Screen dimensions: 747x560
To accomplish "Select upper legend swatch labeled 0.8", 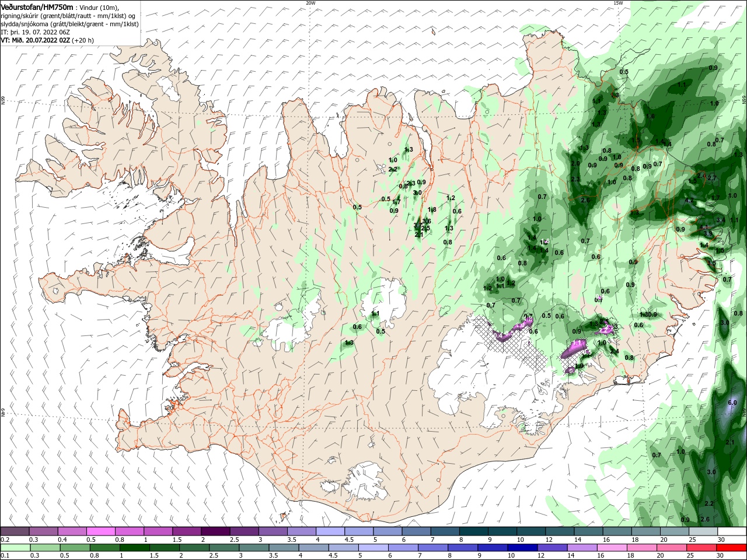I will (x=129, y=531).
